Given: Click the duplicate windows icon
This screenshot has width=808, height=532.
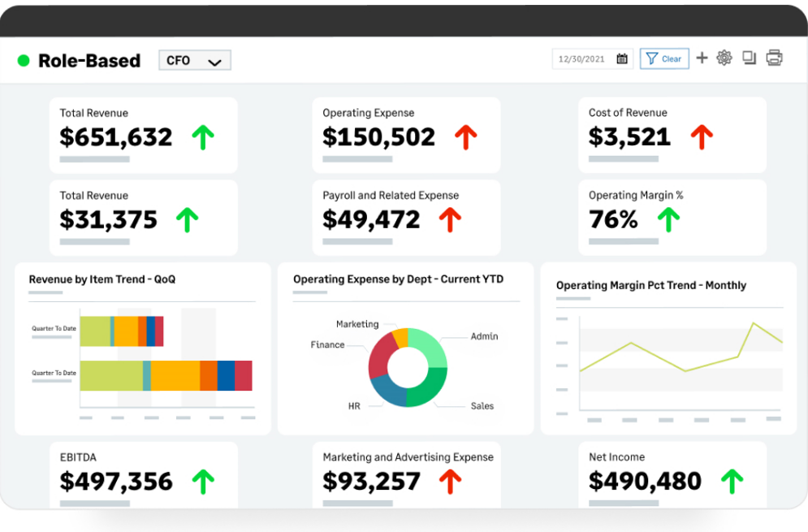Looking at the screenshot, I should 749,58.
